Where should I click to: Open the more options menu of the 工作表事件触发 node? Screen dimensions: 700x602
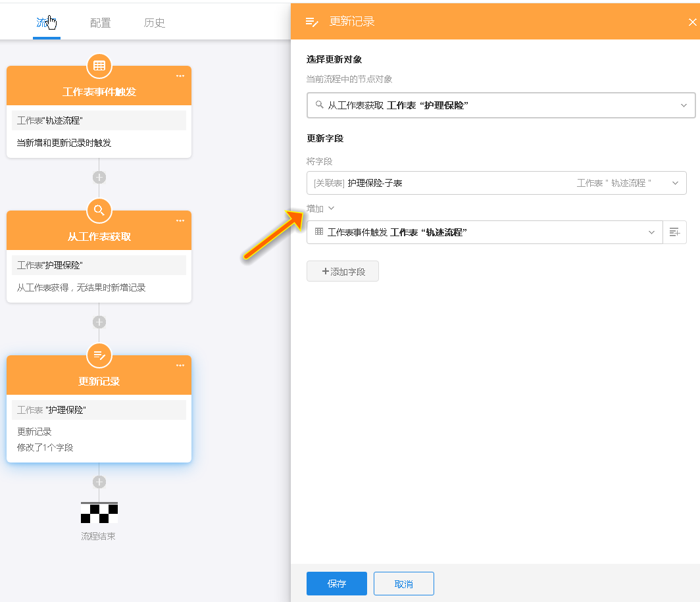[180, 76]
